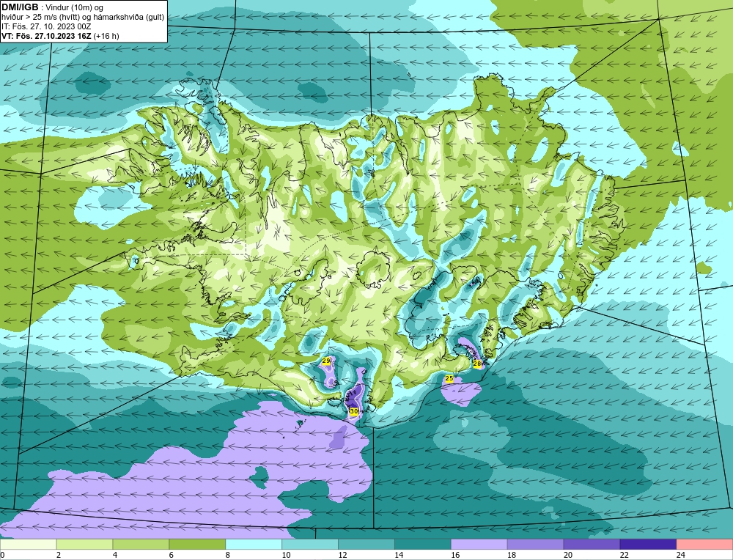Click the legend scale value 24
This screenshot has height=560, width=733.
681,555
